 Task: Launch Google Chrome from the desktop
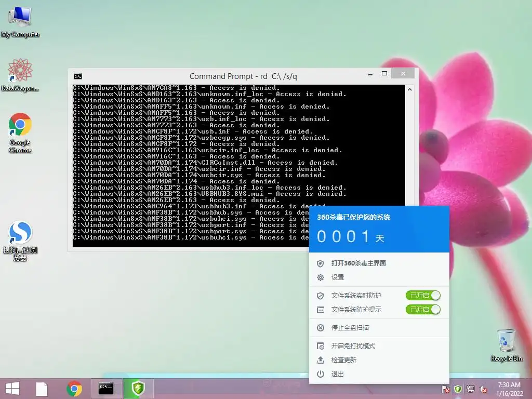coord(20,132)
